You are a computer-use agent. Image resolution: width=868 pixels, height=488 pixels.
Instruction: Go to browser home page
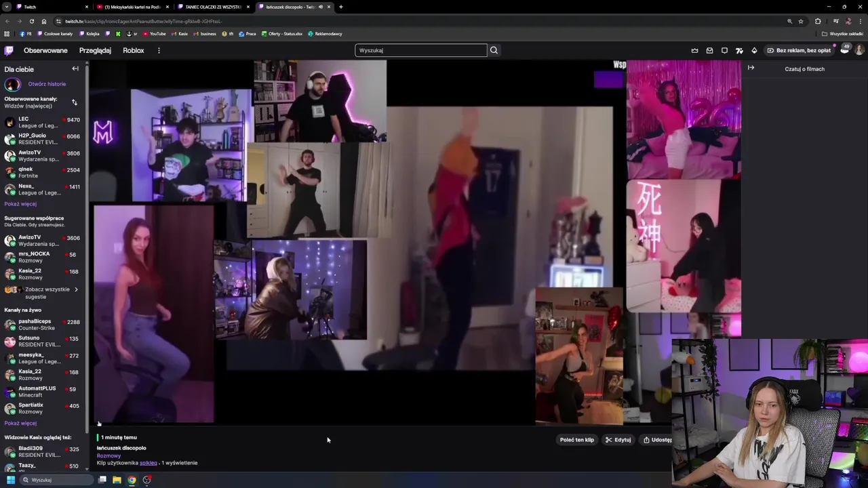[x=44, y=21]
